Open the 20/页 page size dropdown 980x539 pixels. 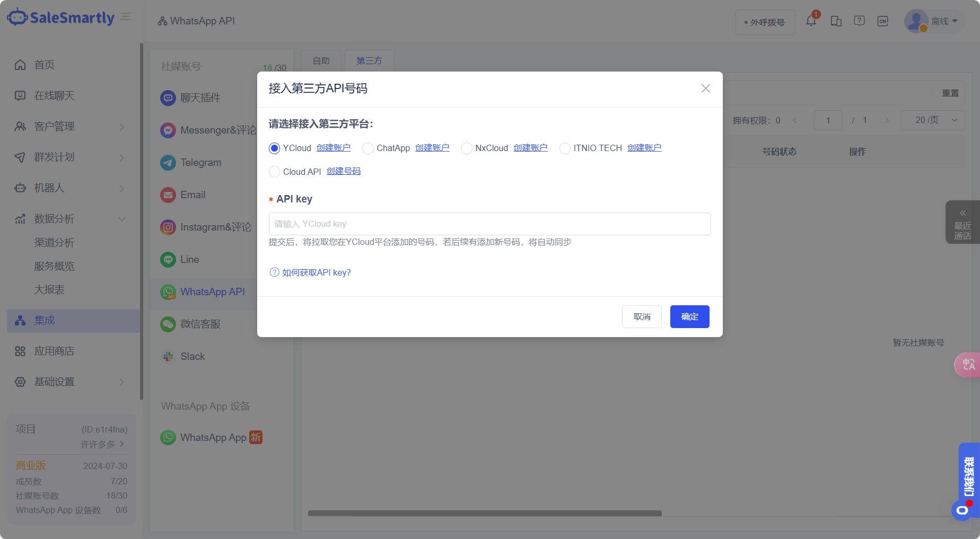pyautogui.click(x=933, y=120)
